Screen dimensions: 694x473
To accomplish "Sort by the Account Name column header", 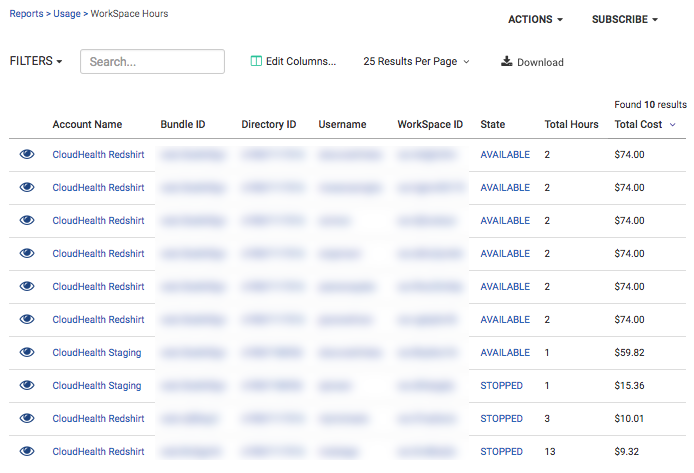I will pyautogui.click(x=87, y=124).
